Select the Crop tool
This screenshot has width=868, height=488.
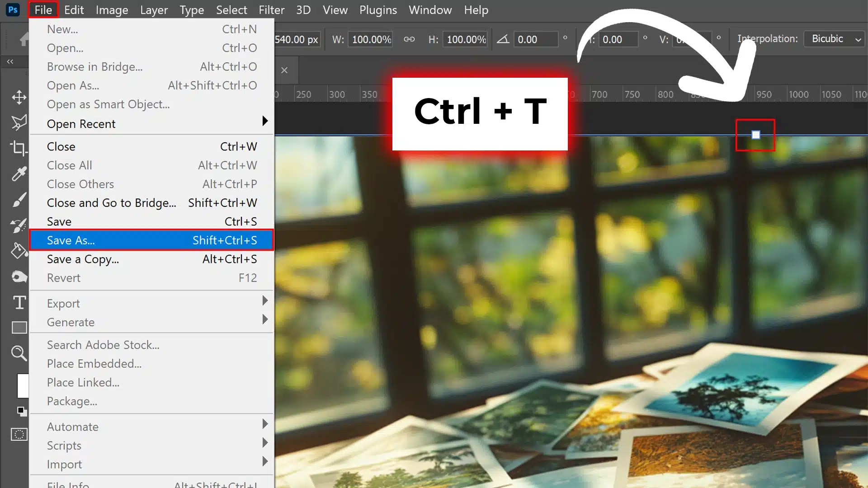[19, 148]
